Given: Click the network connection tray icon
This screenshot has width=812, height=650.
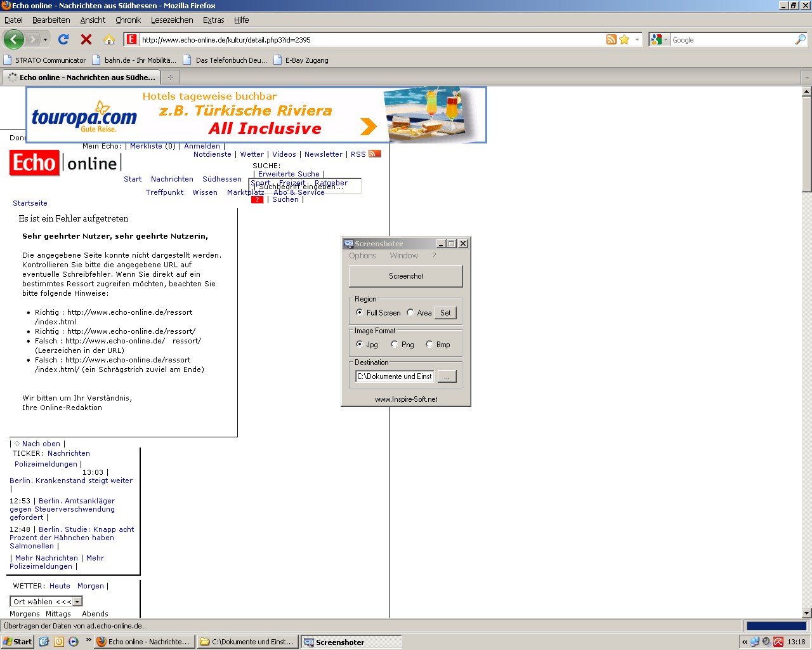Looking at the screenshot, I should click(755, 642).
